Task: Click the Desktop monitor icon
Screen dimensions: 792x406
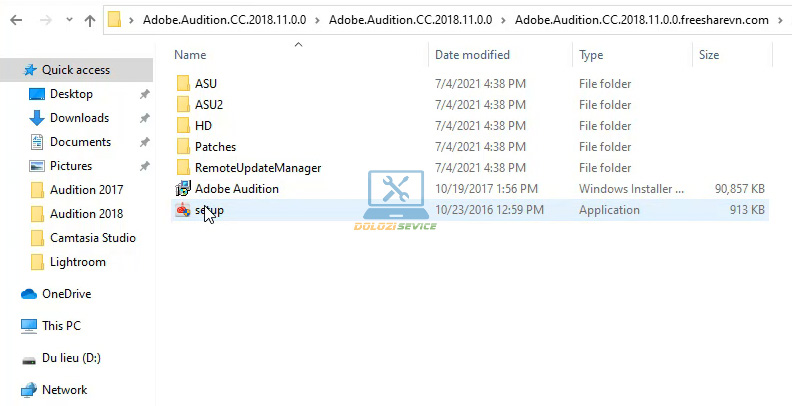Action: pyautogui.click(x=37, y=94)
